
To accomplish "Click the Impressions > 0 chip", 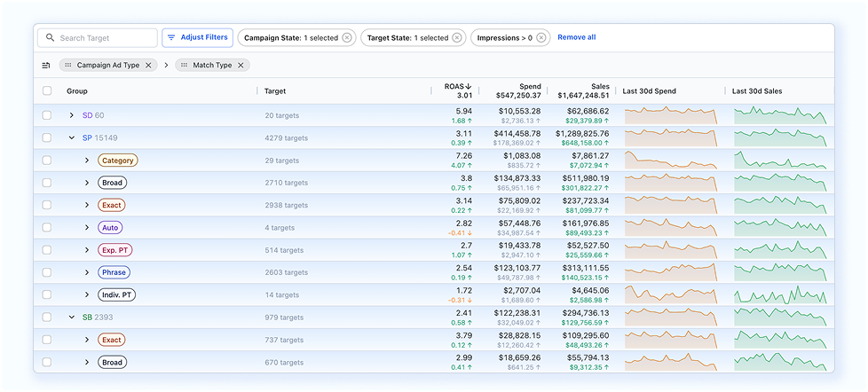I will tap(510, 37).
